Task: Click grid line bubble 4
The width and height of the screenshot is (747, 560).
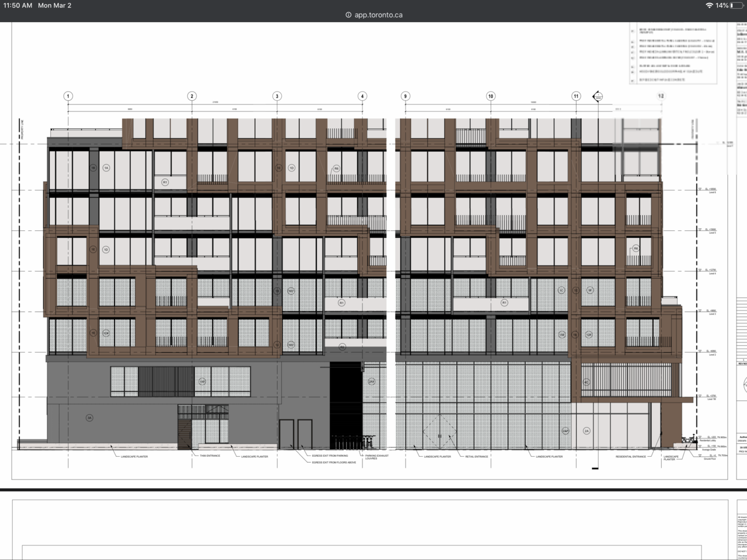Action: tap(362, 96)
